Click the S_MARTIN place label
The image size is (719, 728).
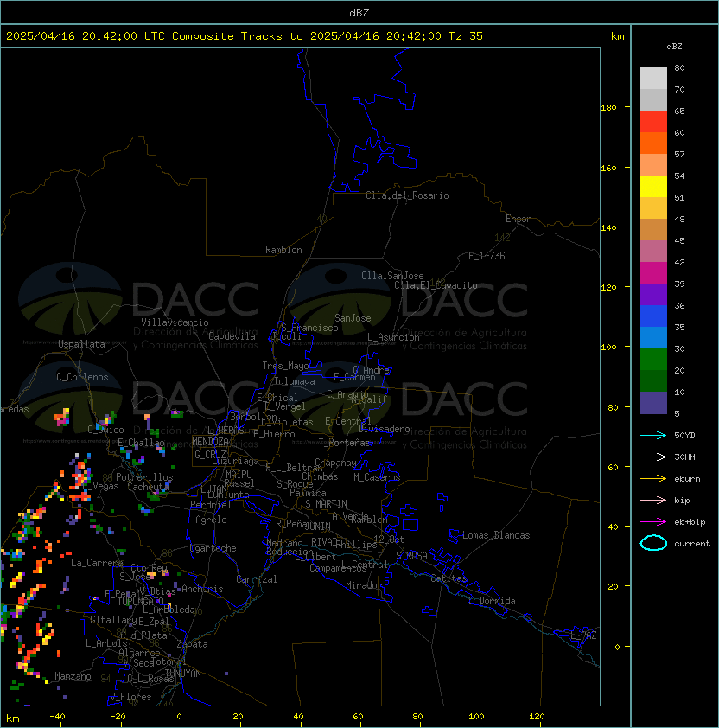point(326,504)
